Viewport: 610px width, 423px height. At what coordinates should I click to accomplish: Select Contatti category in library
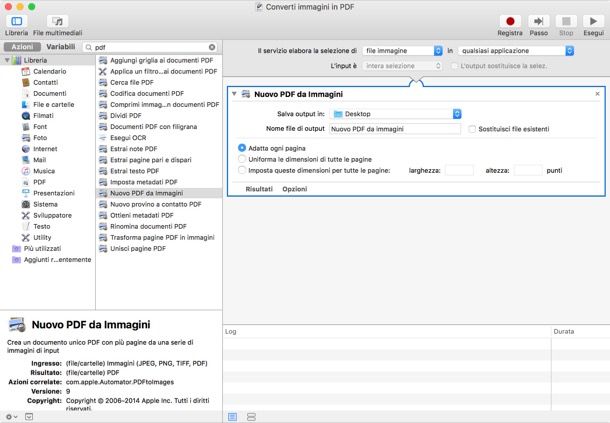pos(45,82)
